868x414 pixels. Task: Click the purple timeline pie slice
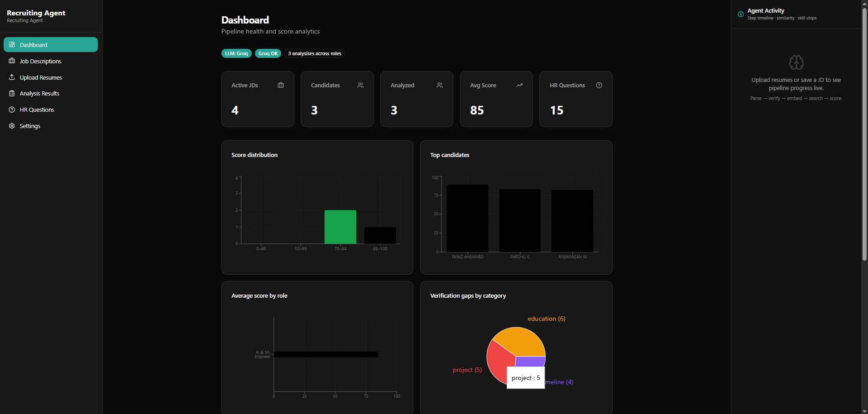click(531, 361)
